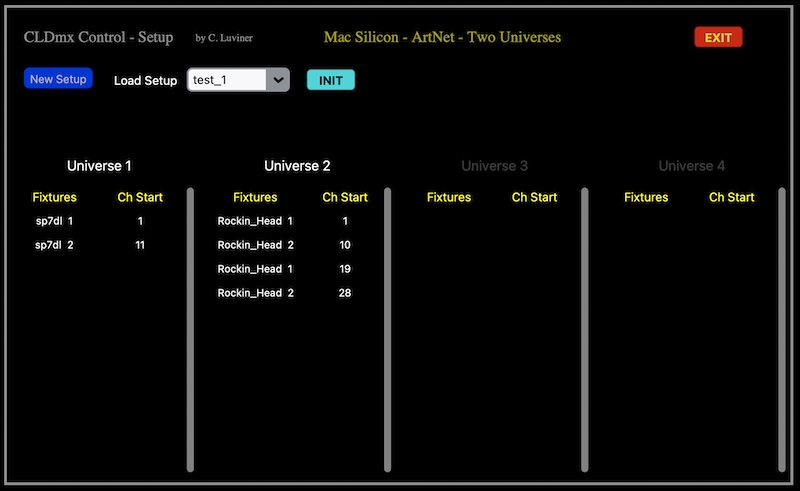Click channel start value 19 in Universe 2
This screenshot has width=800, height=491.
pyautogui.click(x=345, y=269)
